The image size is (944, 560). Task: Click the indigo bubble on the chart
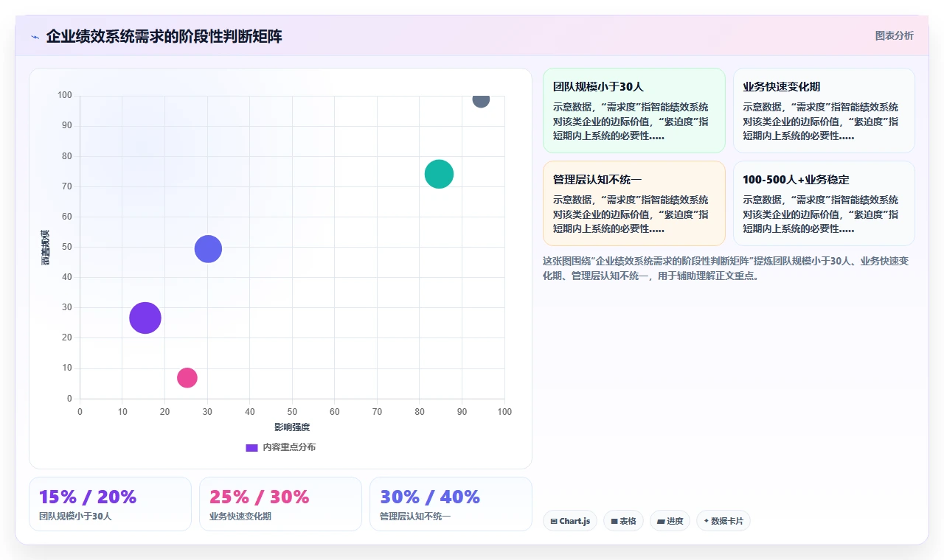click(x=208, y=249)
